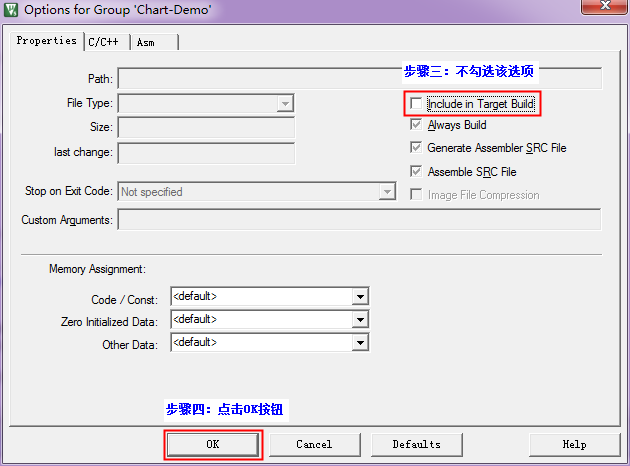630x466 pixels.
Task: Click the Custom Arguments text field
Action: [x=359, y=220]
